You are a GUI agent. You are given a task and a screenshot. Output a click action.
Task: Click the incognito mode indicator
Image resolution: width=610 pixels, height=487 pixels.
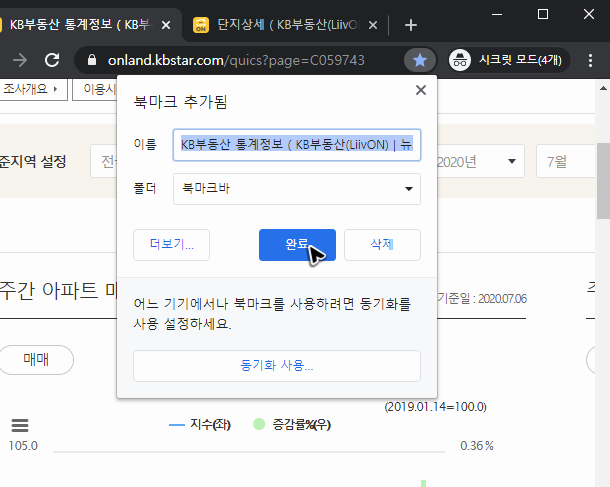tap(509, 60)
